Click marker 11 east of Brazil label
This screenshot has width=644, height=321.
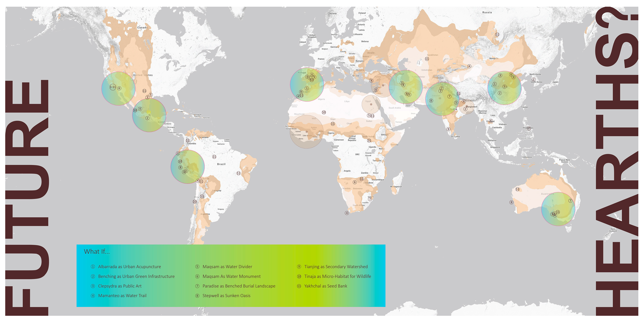tap(239, 173)
